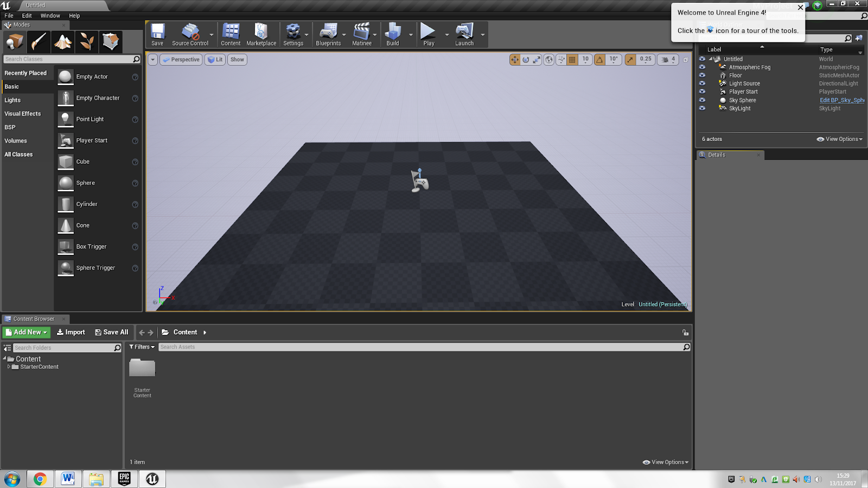
Task: Expand the StarterContent folder tree
Action: tap(9, 367)
